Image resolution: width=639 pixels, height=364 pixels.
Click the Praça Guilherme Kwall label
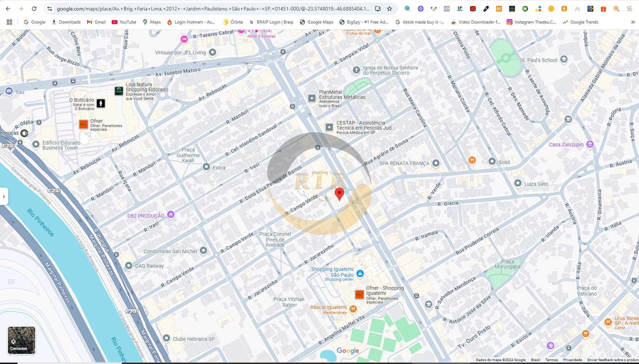188,155
